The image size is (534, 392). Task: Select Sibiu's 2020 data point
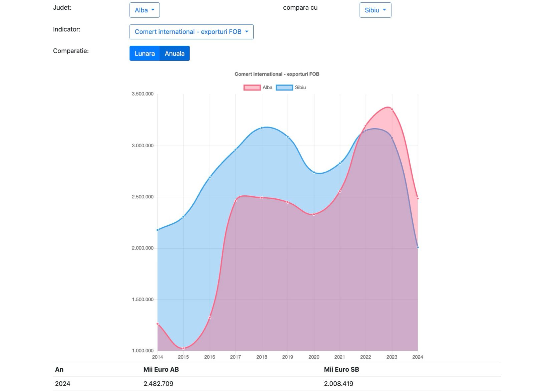click(x=314, y=172)
